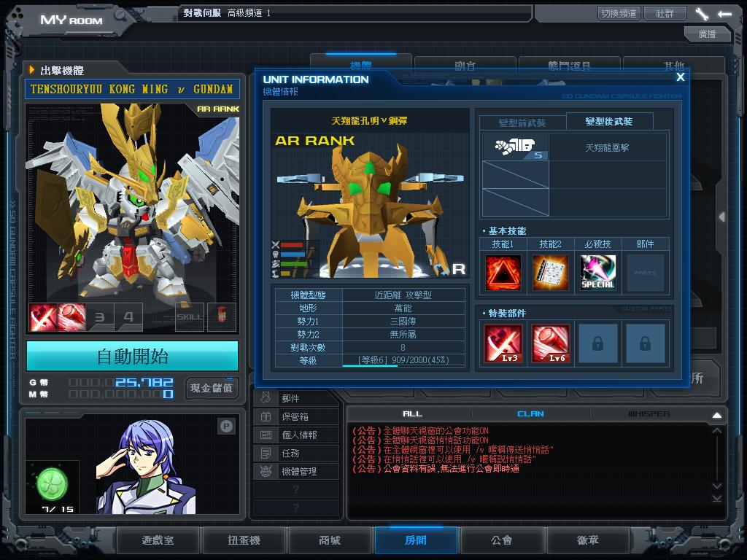Viewport: 747px width, 560px height.
Task: Open the SKILL slot under unit portrait
Action: pyautogui.click(x=190, y=317)
